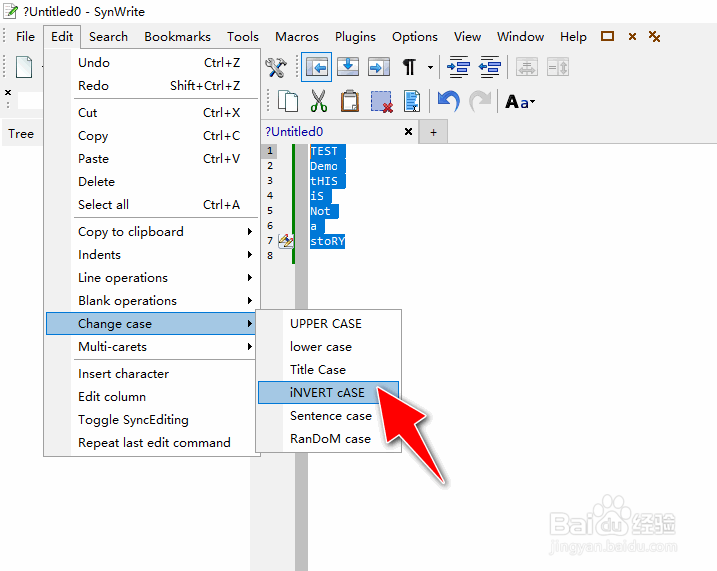717x571 pixels.
Task: Open the View menu
Action: pos(467,37)
